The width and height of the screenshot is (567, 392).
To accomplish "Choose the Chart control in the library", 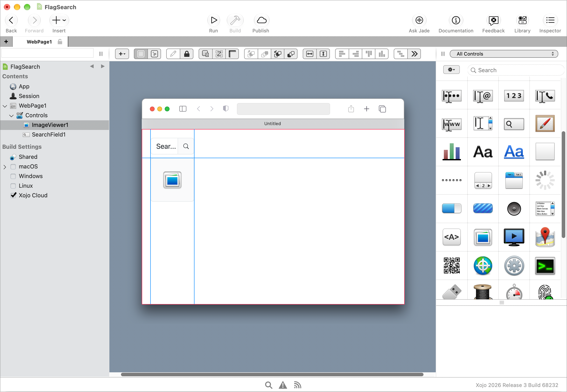I will (451, 152).
